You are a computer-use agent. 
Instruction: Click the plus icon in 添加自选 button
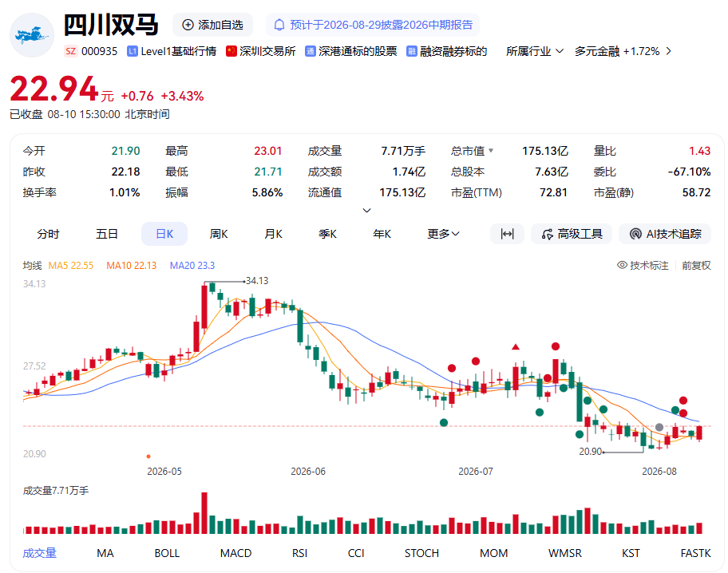click(x=188, y=25)
